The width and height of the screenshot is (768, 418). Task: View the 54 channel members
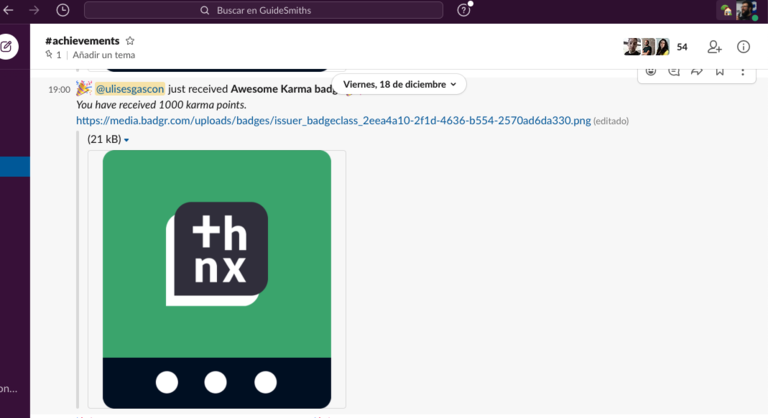click(656, 47)
